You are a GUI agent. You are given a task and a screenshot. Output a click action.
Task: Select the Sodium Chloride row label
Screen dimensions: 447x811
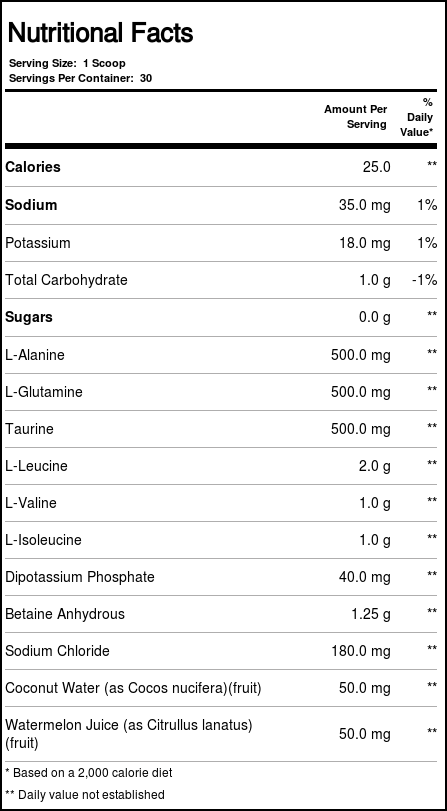57,651
